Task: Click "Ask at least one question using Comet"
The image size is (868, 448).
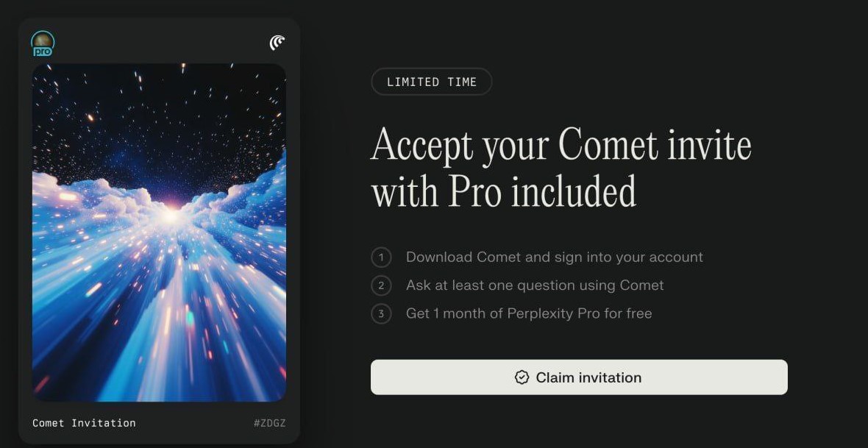Action: pos(534,285)
